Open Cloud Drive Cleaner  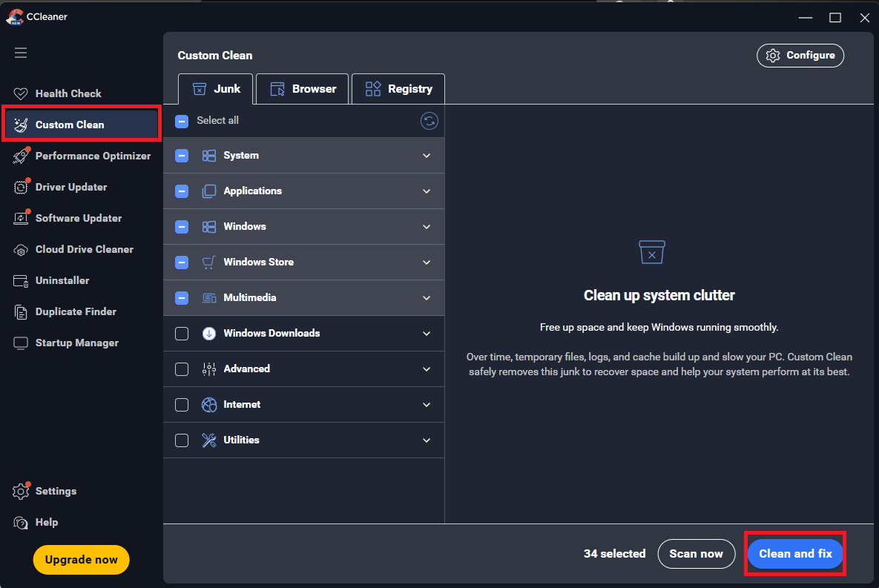point(82,249)
